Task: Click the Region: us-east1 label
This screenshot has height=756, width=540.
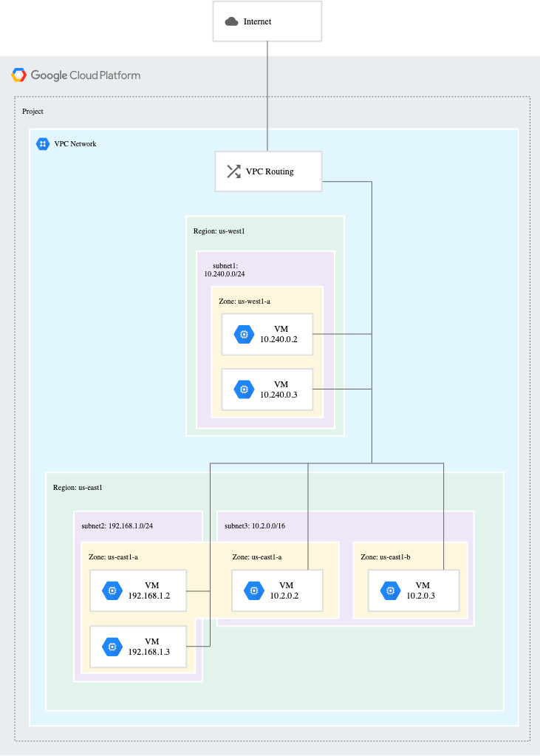Action: tap(78, 488)
